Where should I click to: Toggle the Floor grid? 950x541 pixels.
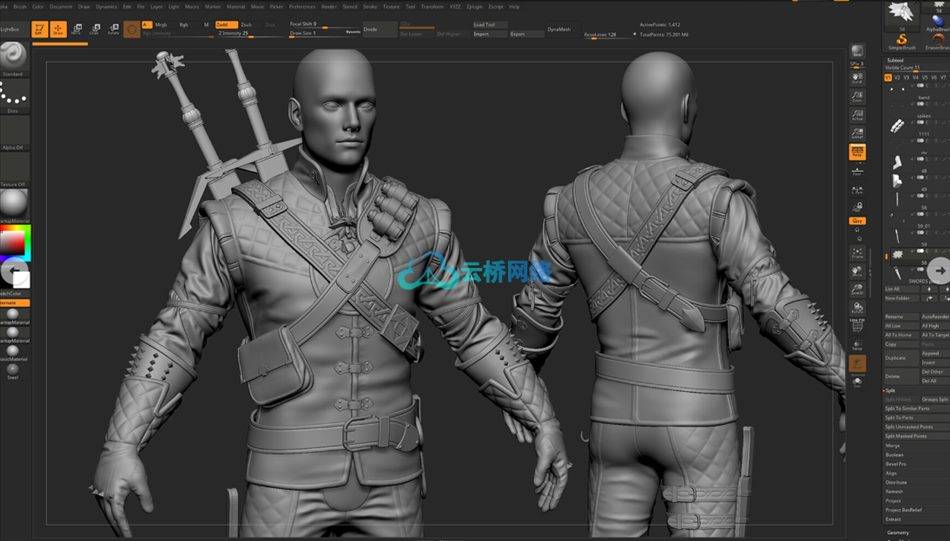[857, 171]
